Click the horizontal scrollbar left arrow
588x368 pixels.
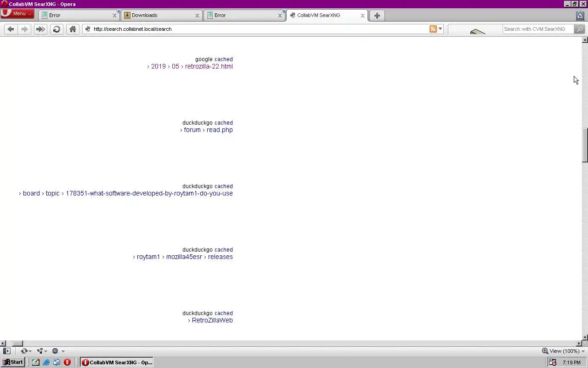3,343
